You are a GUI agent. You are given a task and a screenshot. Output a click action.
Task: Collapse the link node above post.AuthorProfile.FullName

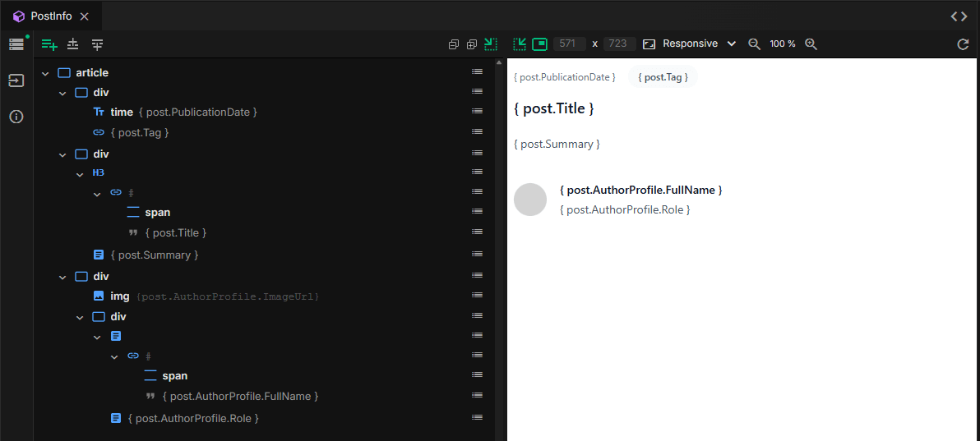pyautogui.click(x=114, y=356)
